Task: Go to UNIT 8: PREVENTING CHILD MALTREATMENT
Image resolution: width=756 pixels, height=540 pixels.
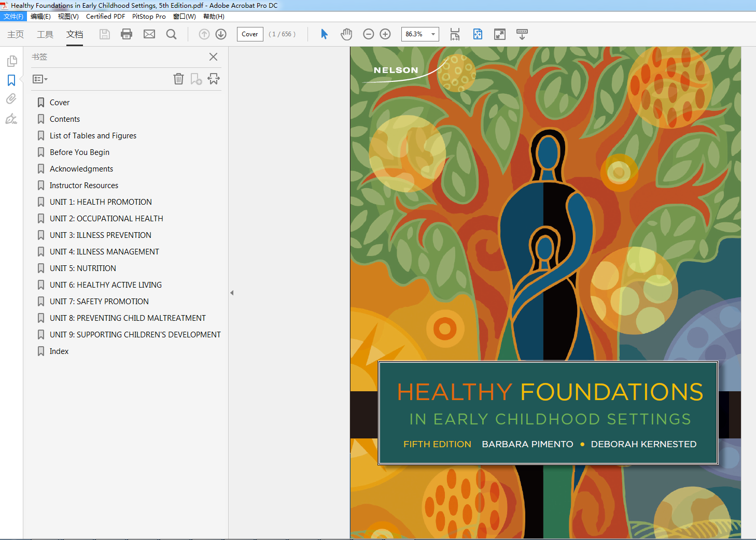Action: [x=128, y=318]
